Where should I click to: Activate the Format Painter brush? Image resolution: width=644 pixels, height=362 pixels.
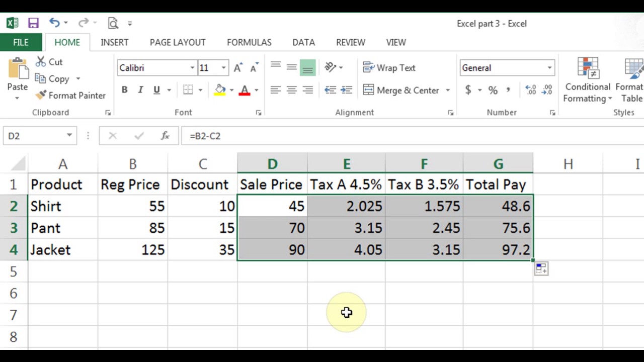click(70, 95)
